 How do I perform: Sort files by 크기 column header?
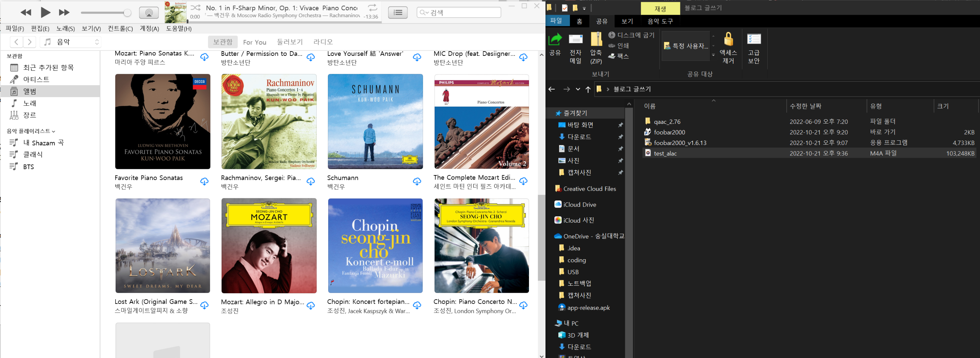coord(955,106)
